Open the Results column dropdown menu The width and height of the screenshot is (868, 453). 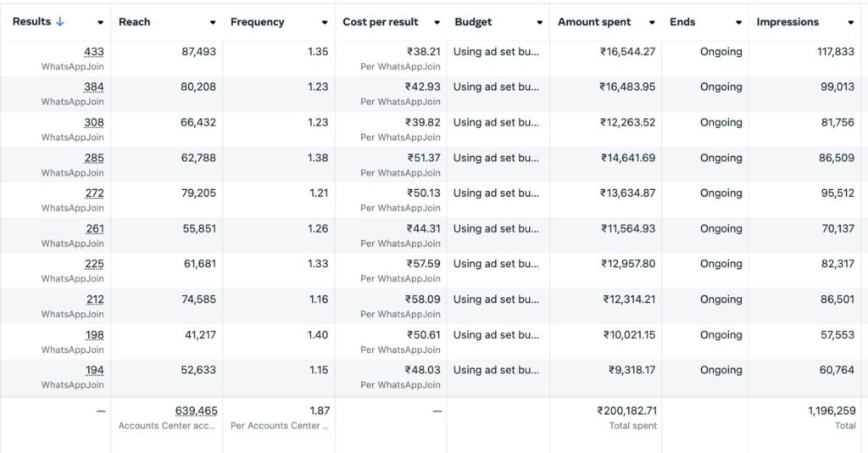click(101, 23)
